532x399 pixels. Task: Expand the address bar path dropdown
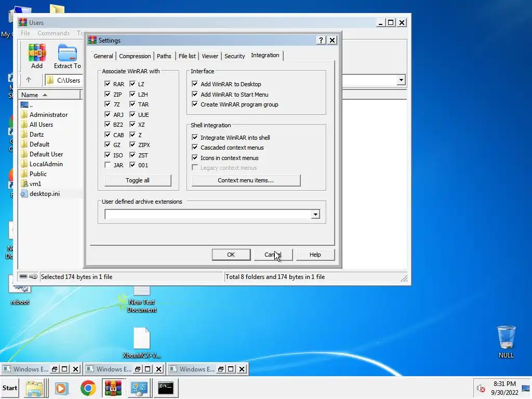pos(401,80)
